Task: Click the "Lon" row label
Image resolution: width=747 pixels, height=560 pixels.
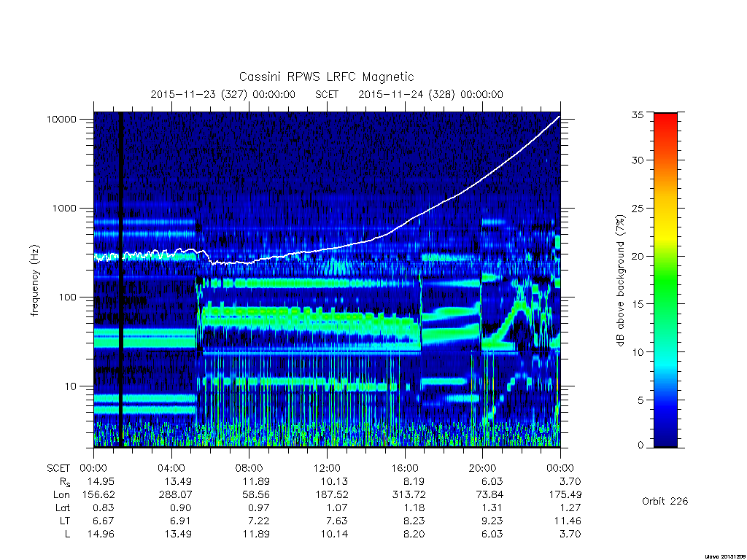Action: [61, 495]
